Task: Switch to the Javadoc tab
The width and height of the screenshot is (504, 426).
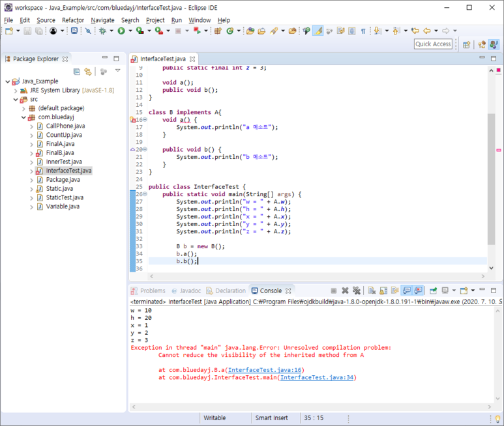Action: pyautogui.click(x=186, y=291)
